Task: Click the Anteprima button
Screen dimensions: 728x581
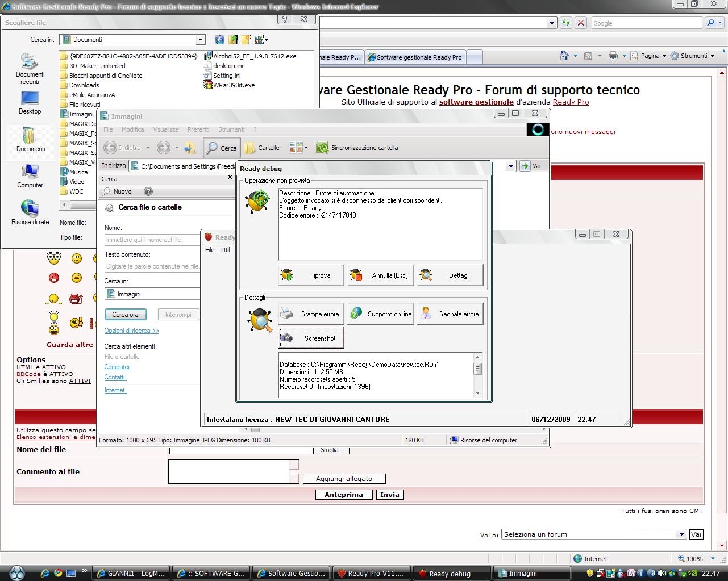Action: coord(344,495)
